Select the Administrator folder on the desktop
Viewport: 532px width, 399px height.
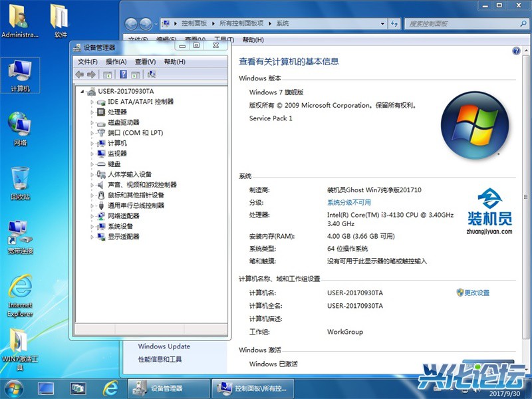coord(20,21)
